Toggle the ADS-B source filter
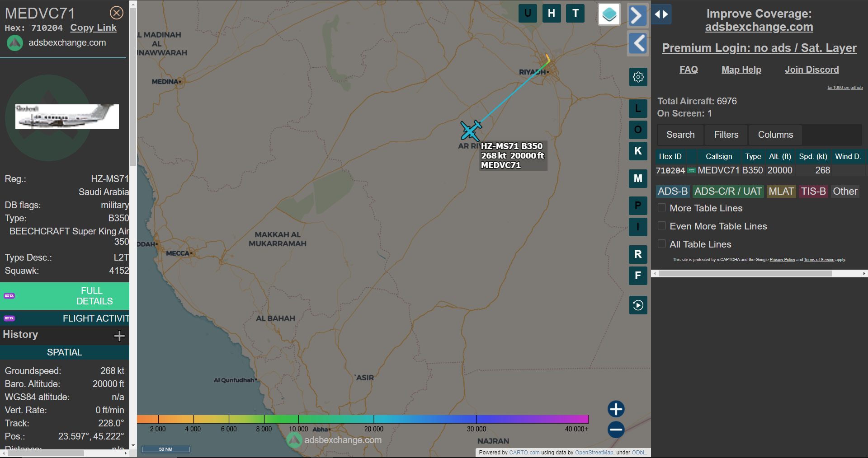The width and height of the screenshot is (868, 458). (x=673, y=192)
